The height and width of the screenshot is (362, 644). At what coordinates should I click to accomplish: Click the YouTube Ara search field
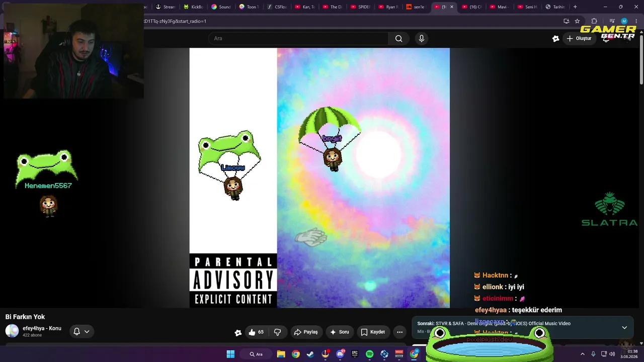coord(298,39)
